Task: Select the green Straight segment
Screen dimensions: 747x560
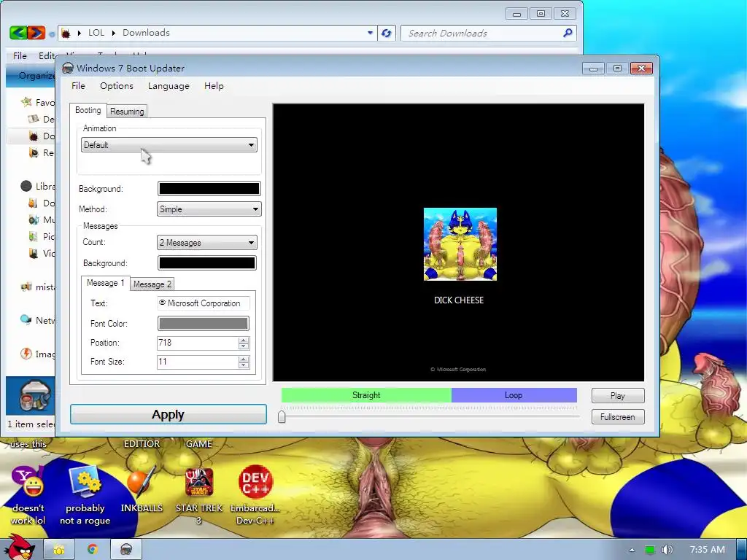Action: (366, 395)
